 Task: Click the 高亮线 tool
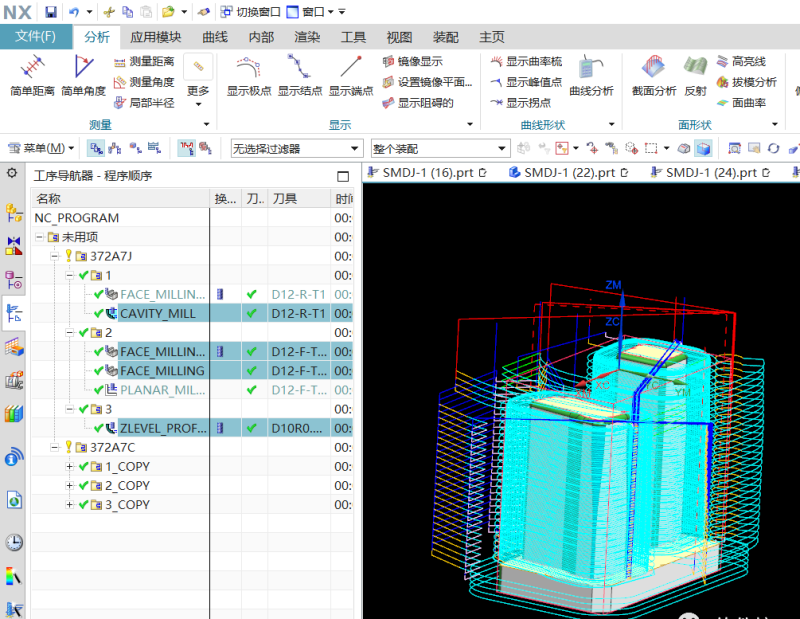[x=741, y=62]
